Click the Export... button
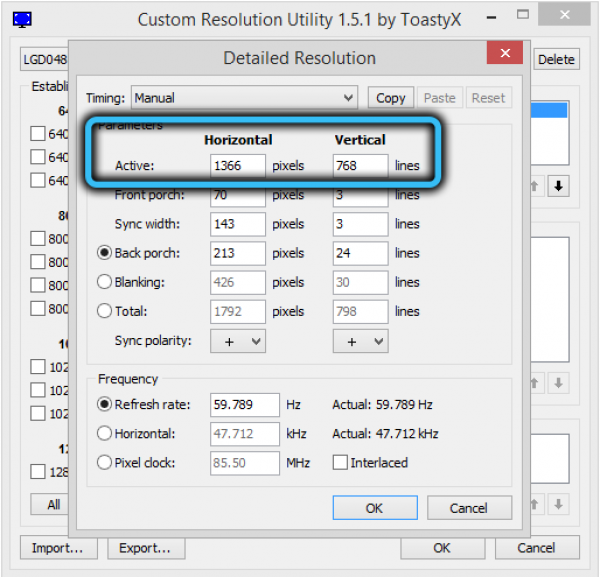The image size is (600, 577). tap(146, 548)
